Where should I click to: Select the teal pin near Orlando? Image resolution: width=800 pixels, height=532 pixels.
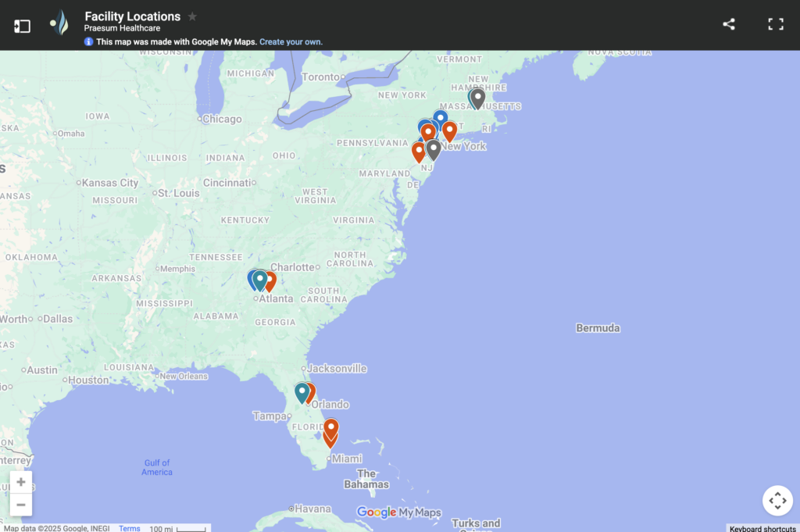coord(302,391)
